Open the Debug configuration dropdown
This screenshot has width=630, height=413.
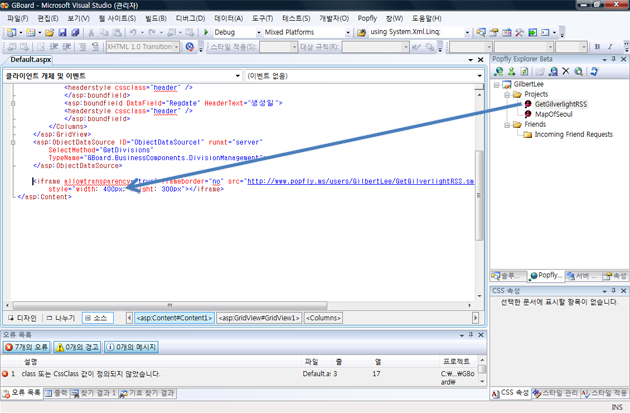point(259,32)
